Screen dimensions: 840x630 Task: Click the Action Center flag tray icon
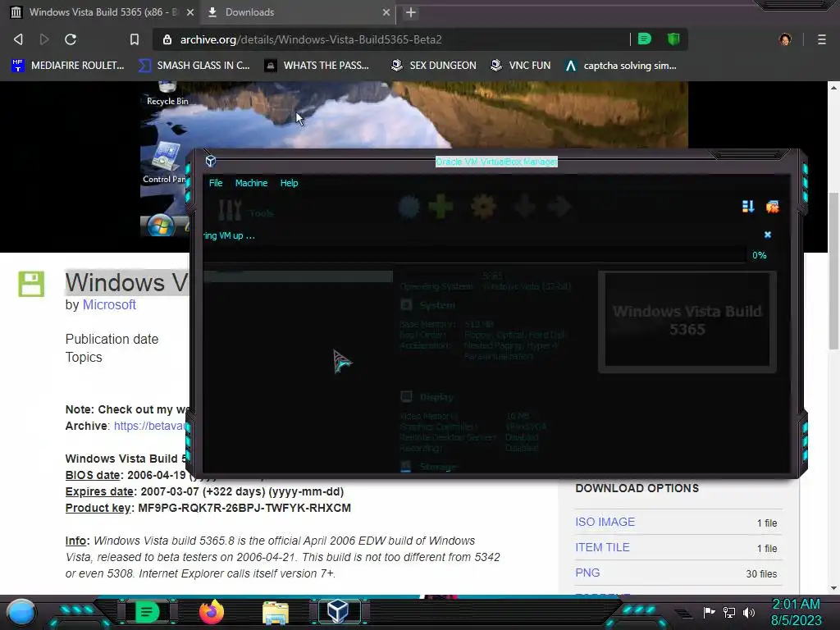710,612
